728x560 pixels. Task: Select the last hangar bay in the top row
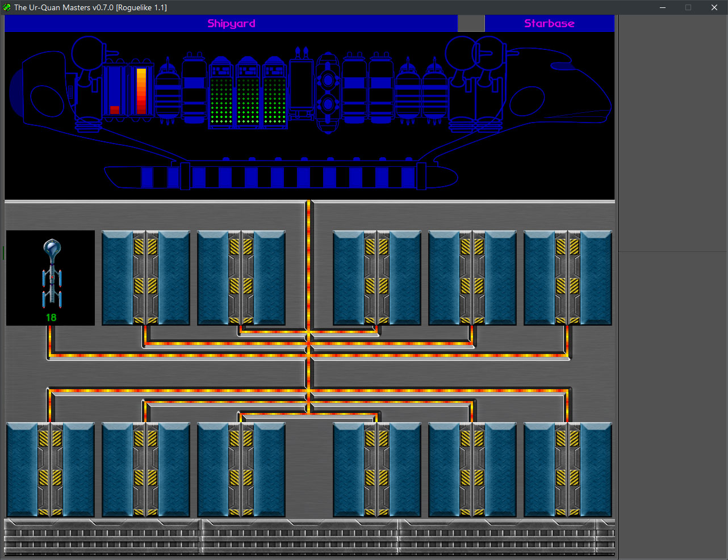568,277
